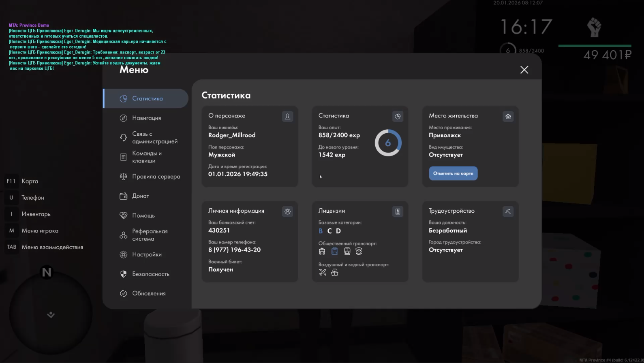Click the airplane license icon

[x=322, y=273]
